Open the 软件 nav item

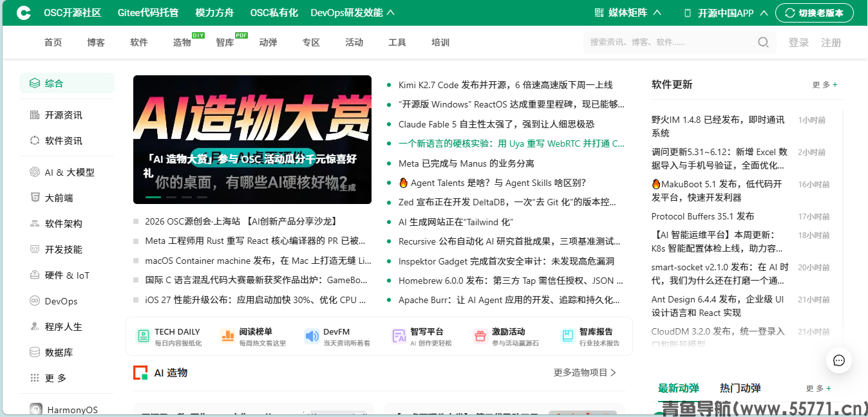pyautogui.click(x=139, y=42)
